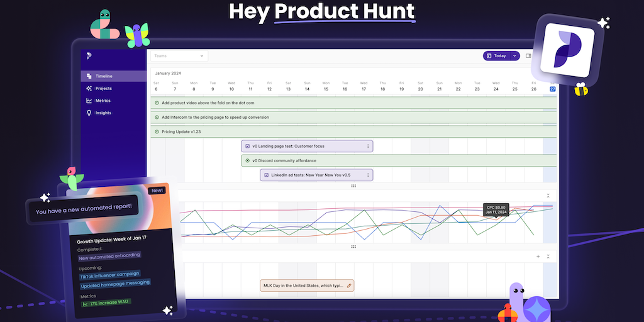
Task: Click the plus icon in the bottom panel
Action: 538,257
